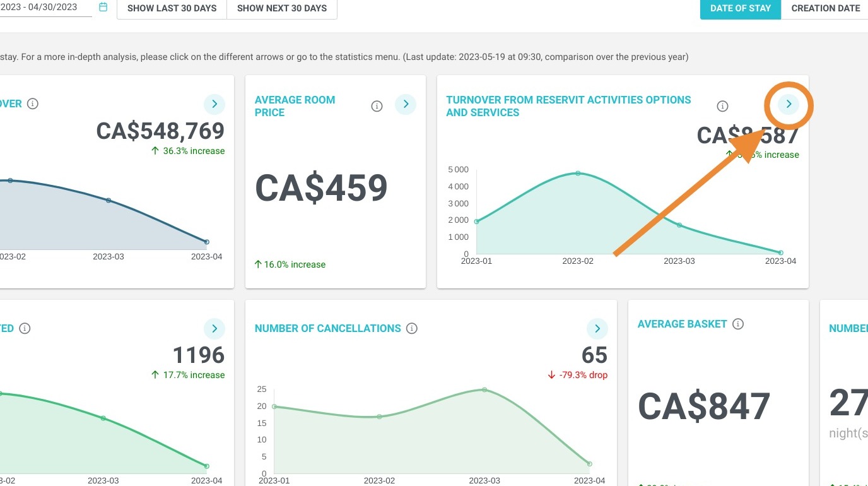
Task: Click the CA$548,769 turnover value
Action: tap(160, 131)
